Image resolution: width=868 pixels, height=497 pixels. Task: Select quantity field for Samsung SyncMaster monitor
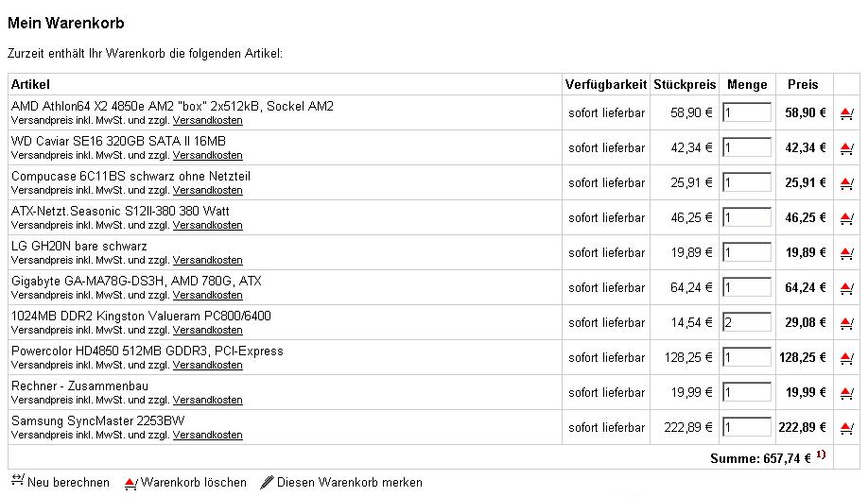point(747,427)
